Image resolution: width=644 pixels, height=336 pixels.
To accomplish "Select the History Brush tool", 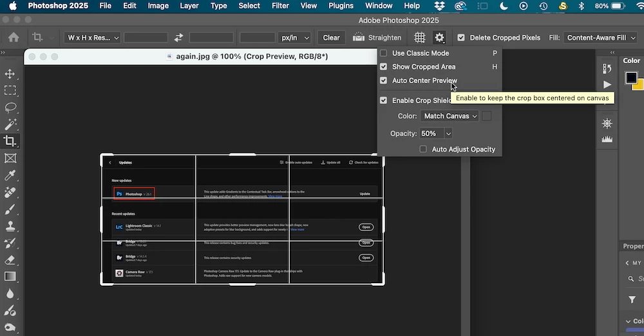I will point(10,243).
